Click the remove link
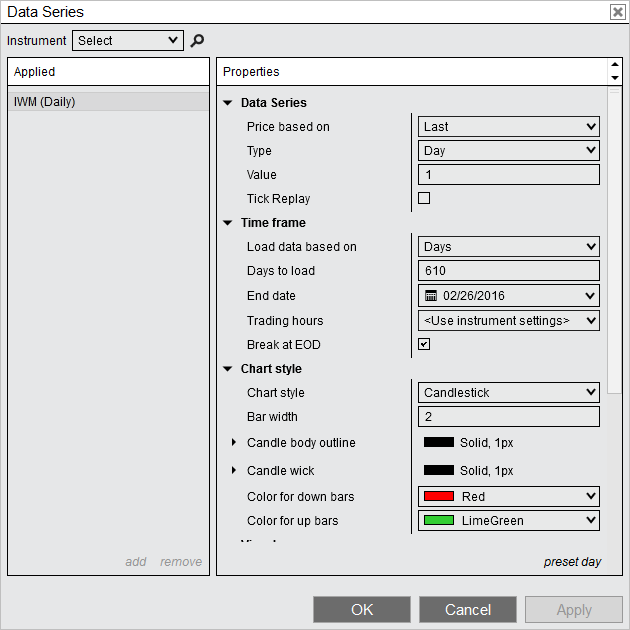630x630 pixels. coord(181,561)
